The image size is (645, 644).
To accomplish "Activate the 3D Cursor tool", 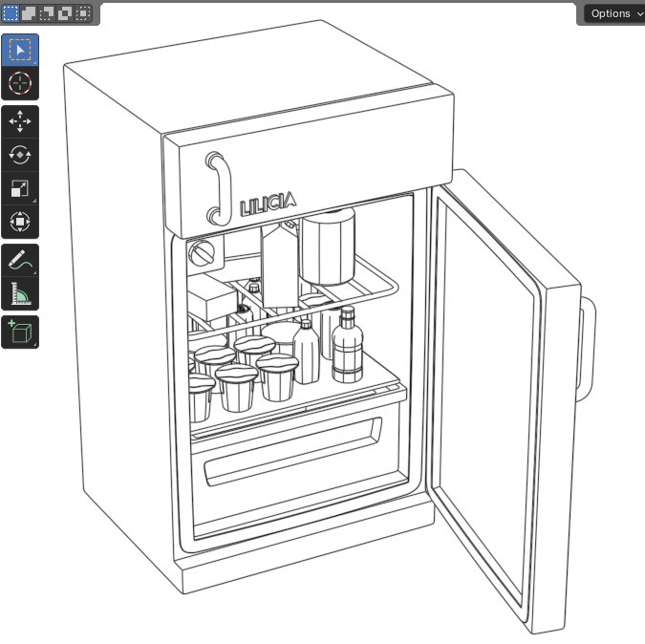I will (20, 83).
